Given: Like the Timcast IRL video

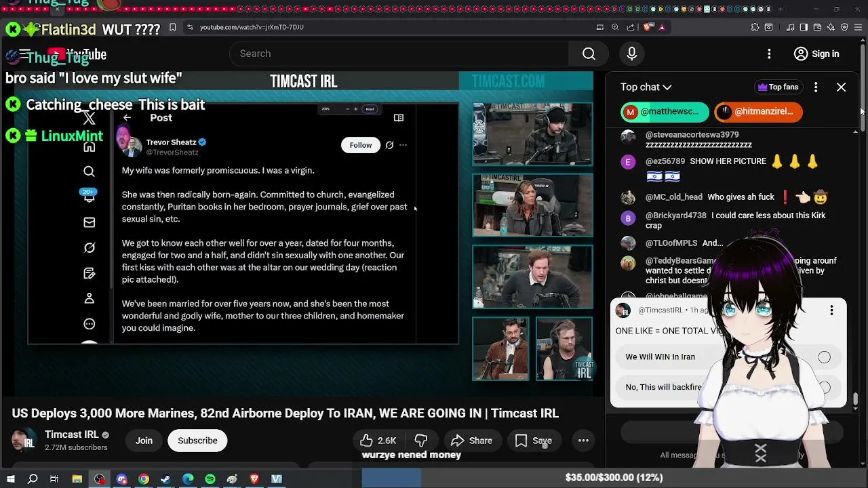Looking at the screenshot, I should (x=379, y=441).
